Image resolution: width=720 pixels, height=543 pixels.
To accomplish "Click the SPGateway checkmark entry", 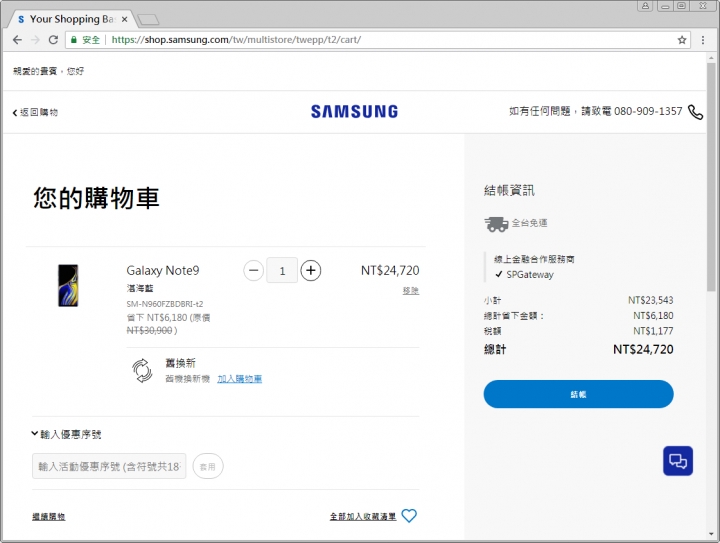I will (524, 274).
